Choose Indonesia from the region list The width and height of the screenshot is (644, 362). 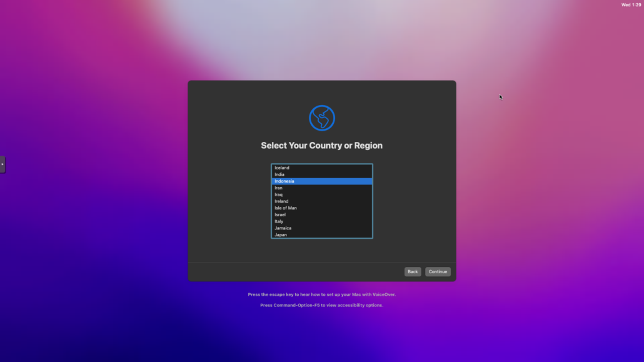pyautogui.click(x=321, y=181)
